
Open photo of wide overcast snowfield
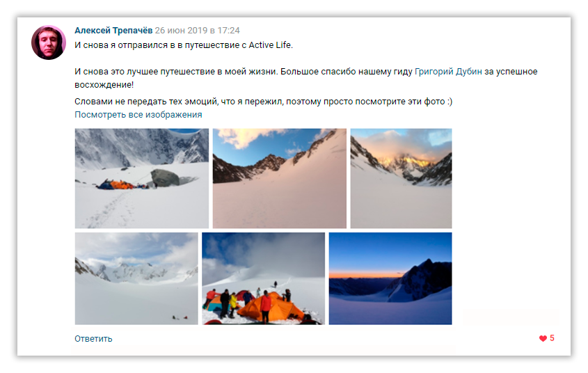click(136, 278)
